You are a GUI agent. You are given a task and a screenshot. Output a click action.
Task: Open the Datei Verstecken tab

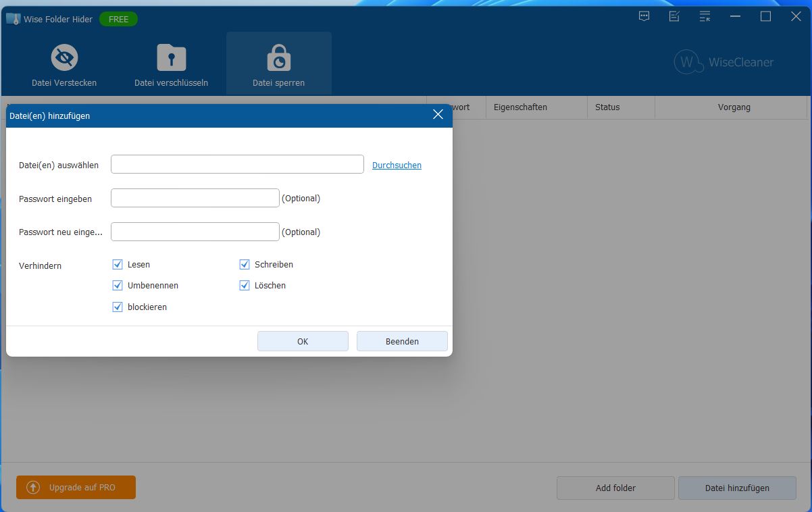pyautogui.click(x=64, y=64)
